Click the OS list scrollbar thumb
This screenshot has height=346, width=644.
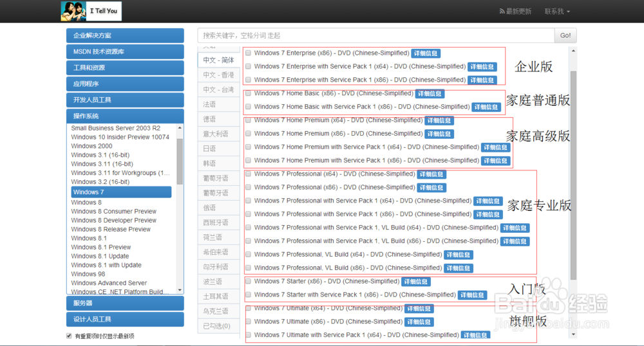click(180, 161)
